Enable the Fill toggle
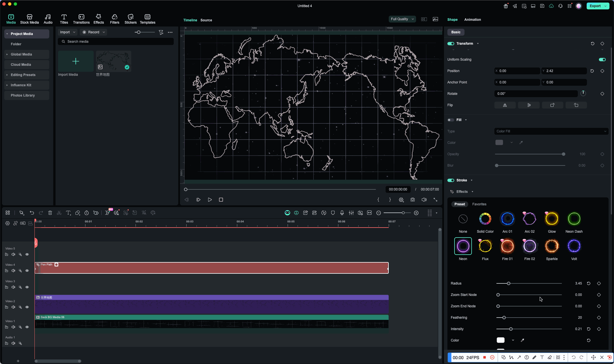Viewport: 614px width, 364px height. (451, 120)
